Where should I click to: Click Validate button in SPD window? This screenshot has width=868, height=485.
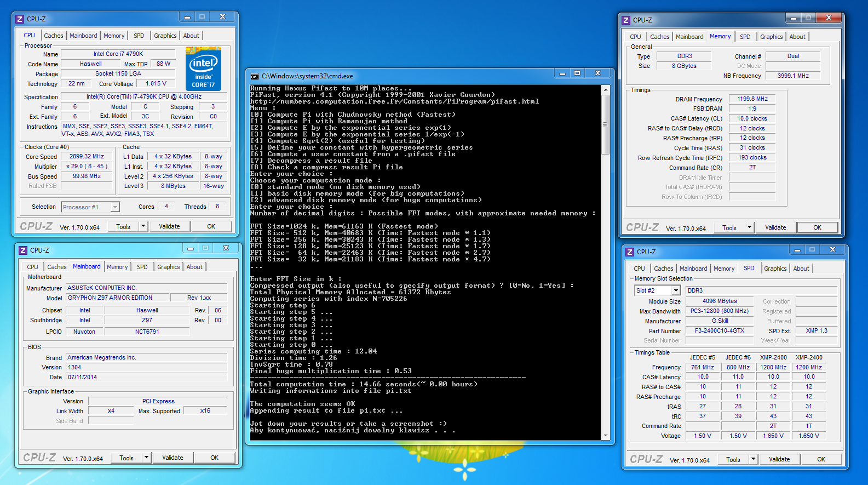coord(779,459)
